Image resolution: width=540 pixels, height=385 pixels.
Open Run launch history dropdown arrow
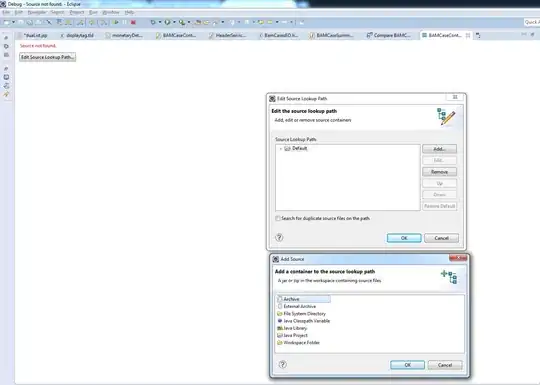[x=174, y=22]
